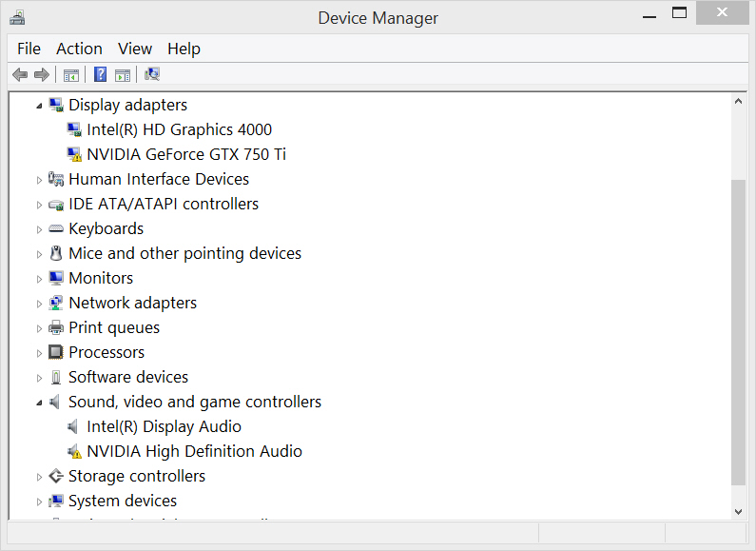
Task: Open the blue question-mark Help icon
Action: click(x=100, y=74)
